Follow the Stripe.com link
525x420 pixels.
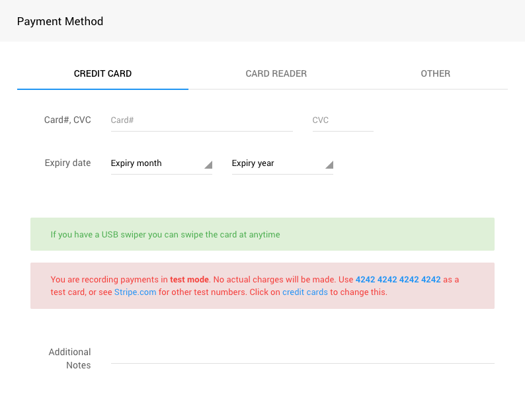tap(135, 292)
